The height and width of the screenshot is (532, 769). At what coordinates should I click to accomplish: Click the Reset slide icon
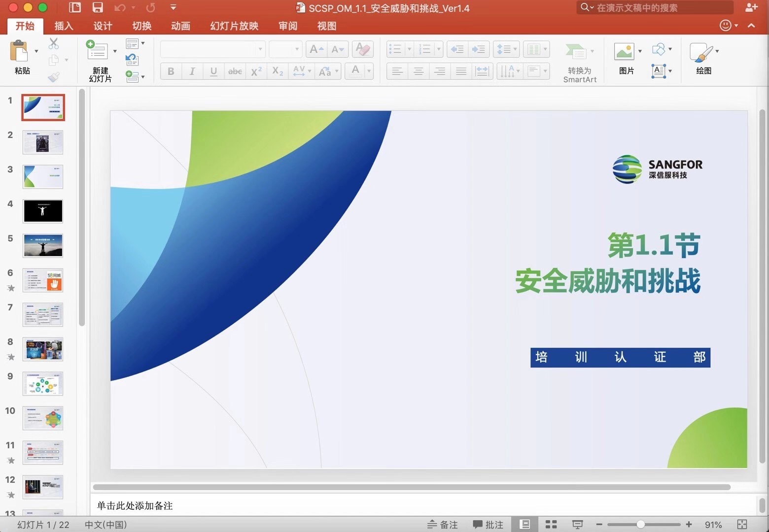click(132, 60)
